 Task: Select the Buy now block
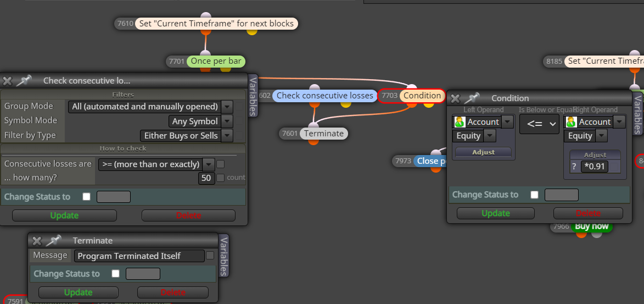point(591,226)
